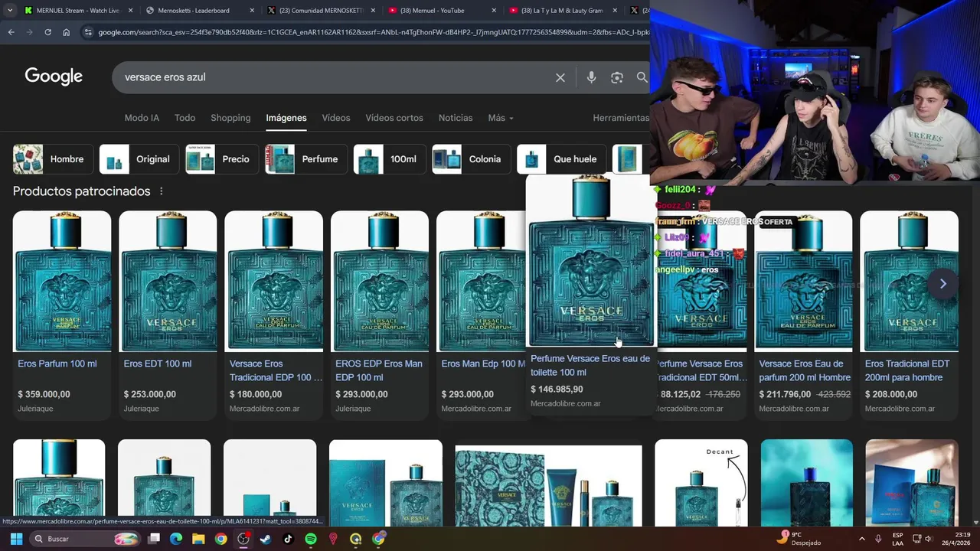This screenshot has width=980, height=551.
Task: Switch to Videos tab
Action: 336,118
